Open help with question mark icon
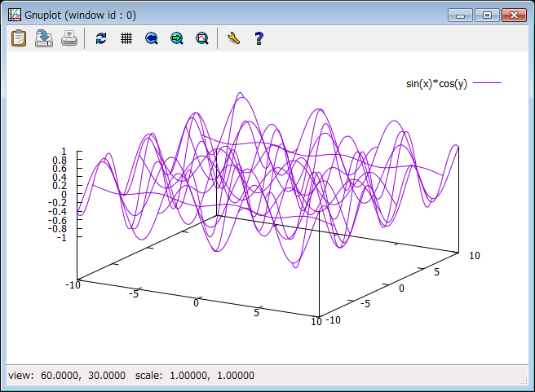 point(259,38)
